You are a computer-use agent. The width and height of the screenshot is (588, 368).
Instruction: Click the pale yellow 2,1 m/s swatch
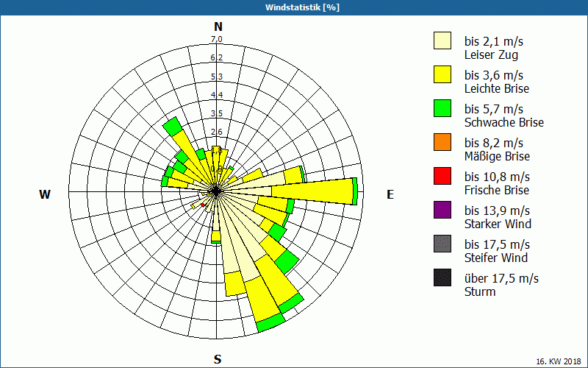(x=442, y=40)
